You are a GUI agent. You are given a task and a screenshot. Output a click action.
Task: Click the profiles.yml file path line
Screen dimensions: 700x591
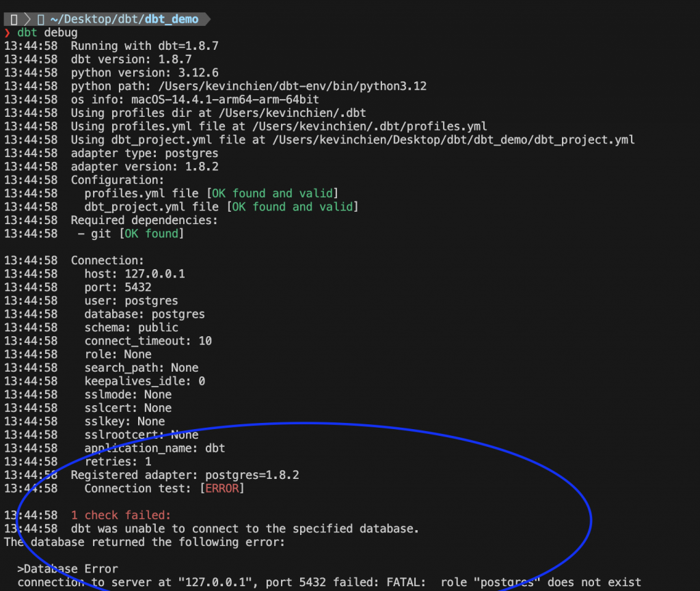click(x=279, y=126)
